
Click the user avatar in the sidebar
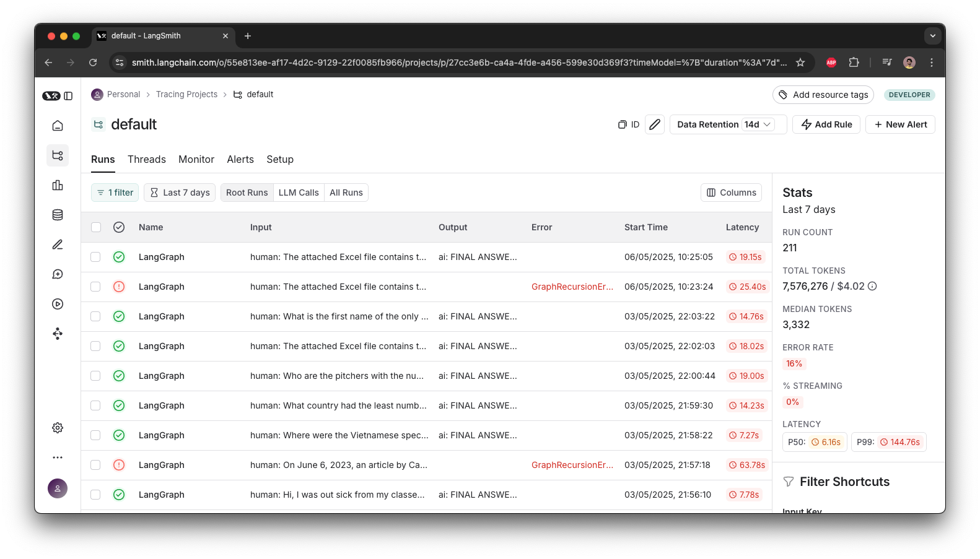point(58,488)
